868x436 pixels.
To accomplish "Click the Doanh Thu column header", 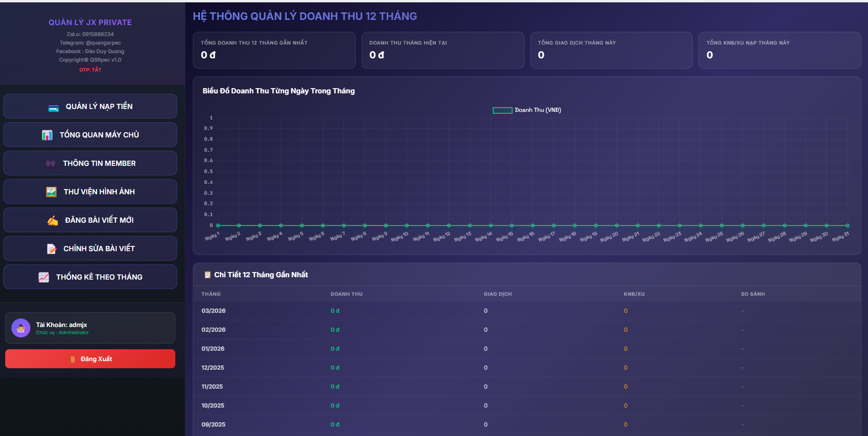I will pos(346,294).
